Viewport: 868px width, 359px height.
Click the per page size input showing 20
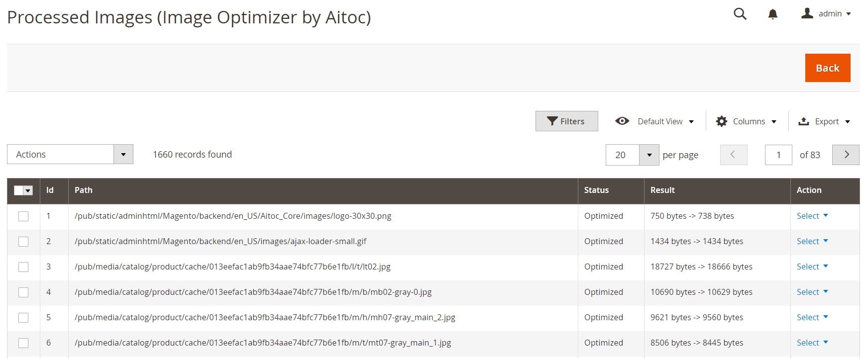click(623, 155)
